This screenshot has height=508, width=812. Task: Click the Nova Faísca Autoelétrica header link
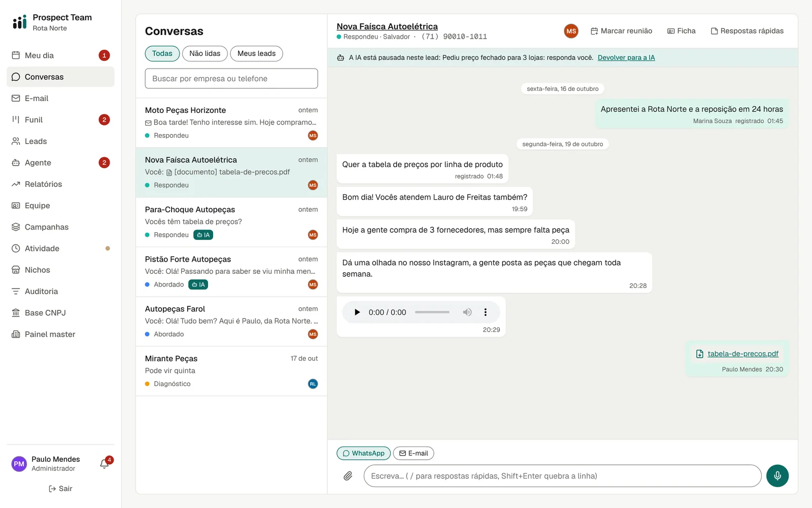tap(387, 26)
